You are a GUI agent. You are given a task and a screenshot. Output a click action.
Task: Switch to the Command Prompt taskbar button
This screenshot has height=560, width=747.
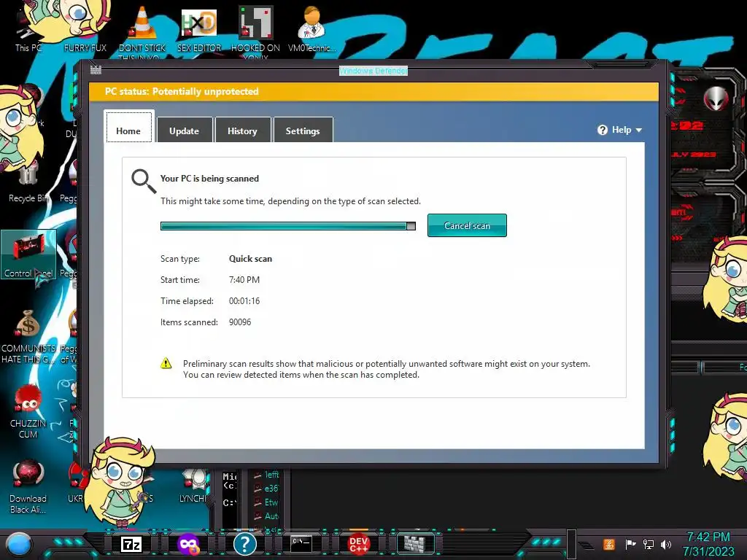click(x=301, y=542)
